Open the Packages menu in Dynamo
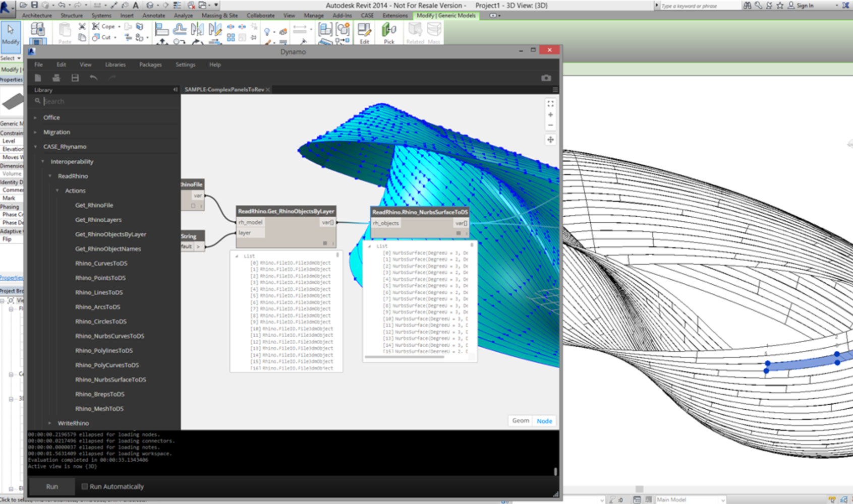853x504 pixels. [x=150, y=65]
